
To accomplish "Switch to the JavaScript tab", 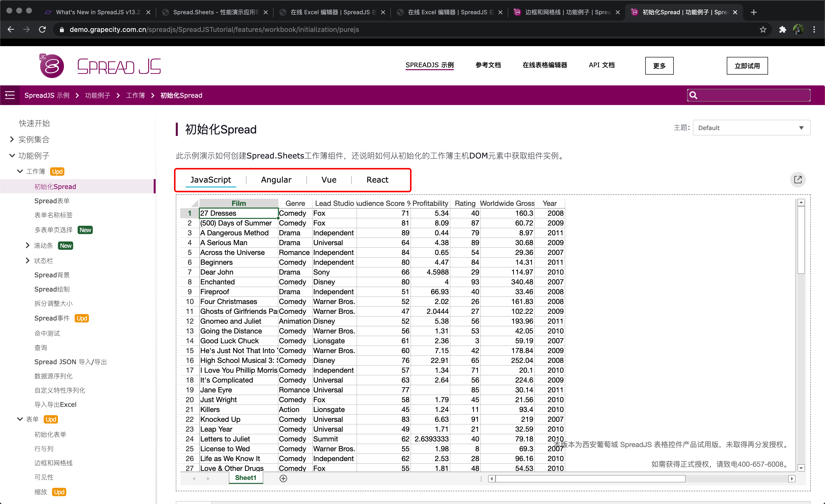I will 211,180.
